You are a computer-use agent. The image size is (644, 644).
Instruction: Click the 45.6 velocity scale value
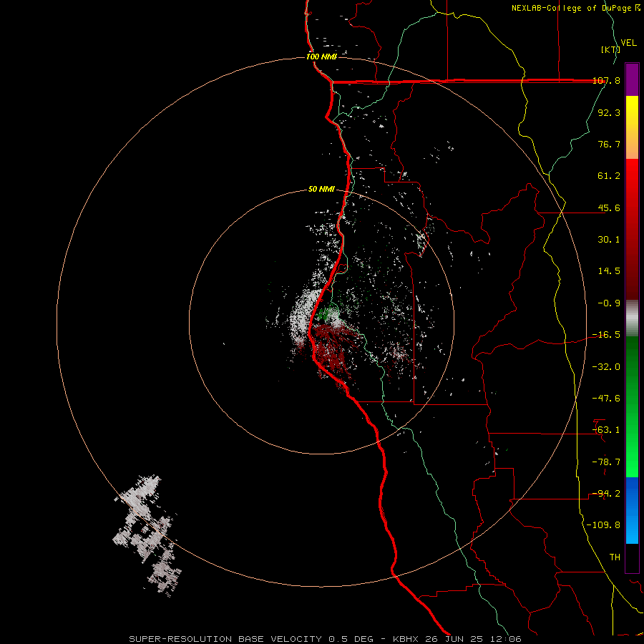[x=609, y=208]
